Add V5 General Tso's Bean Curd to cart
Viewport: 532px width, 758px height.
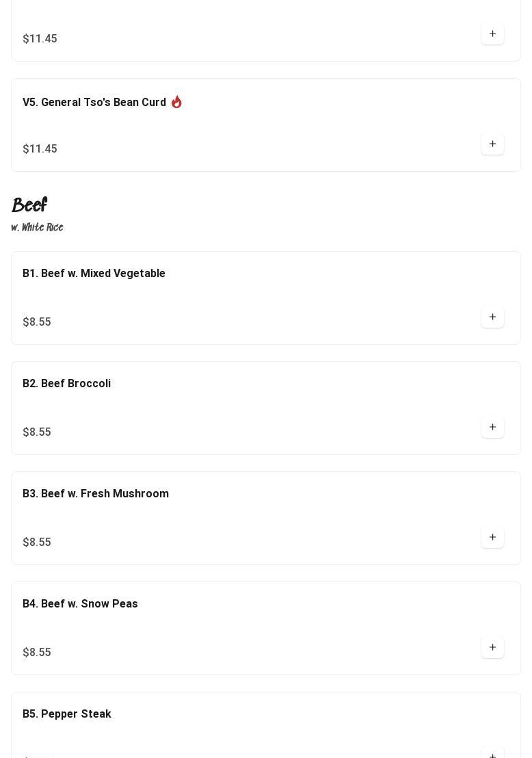492,144
